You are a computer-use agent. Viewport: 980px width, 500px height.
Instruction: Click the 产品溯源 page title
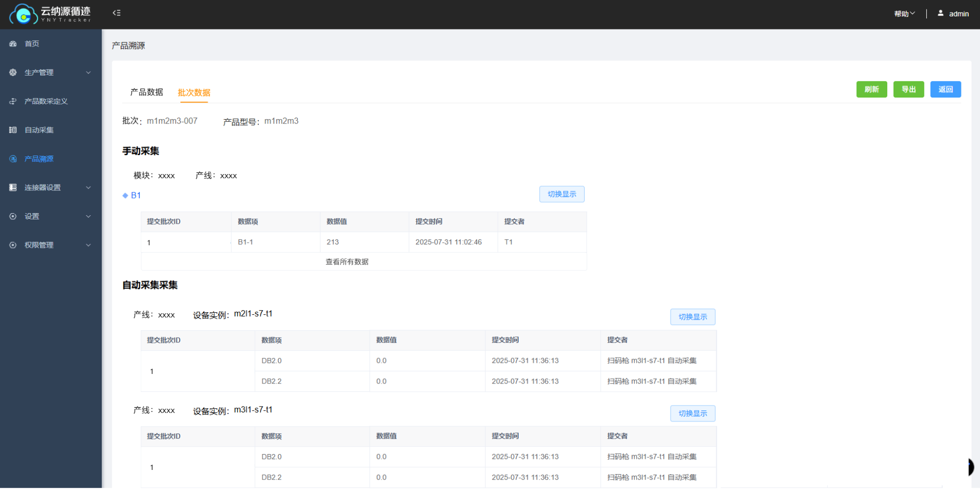click(128, 45)
